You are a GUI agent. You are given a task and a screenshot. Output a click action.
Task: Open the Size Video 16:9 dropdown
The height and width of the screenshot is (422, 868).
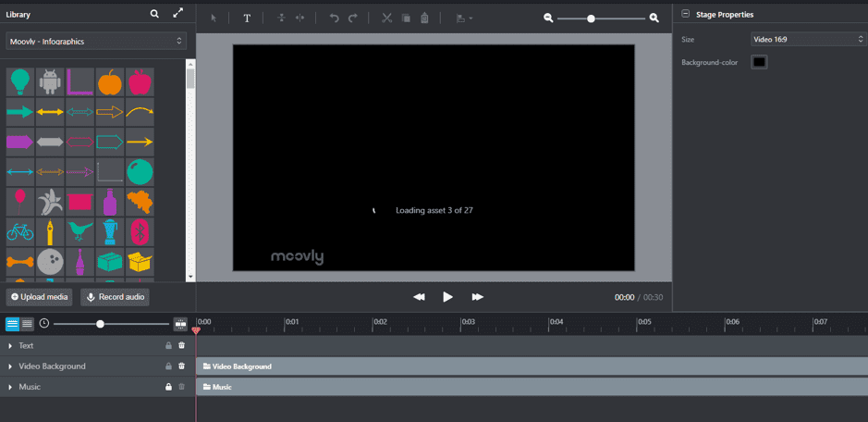(x=808, y=40)
